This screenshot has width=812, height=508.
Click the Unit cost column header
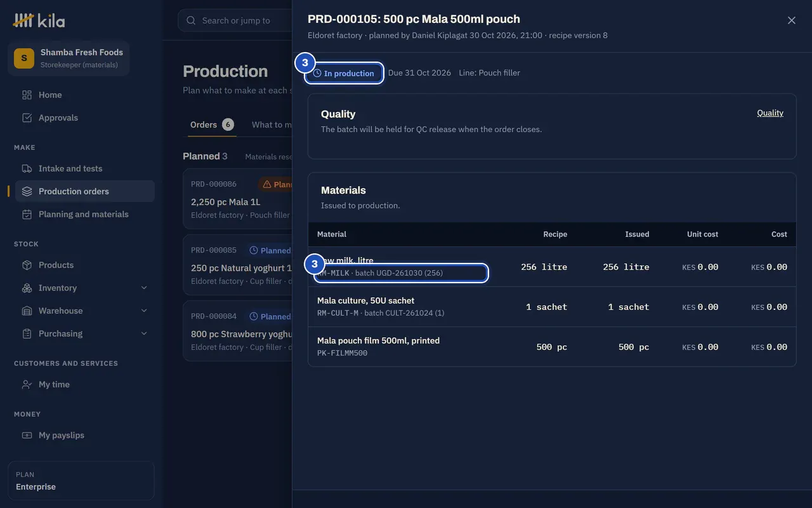point(702,234)
